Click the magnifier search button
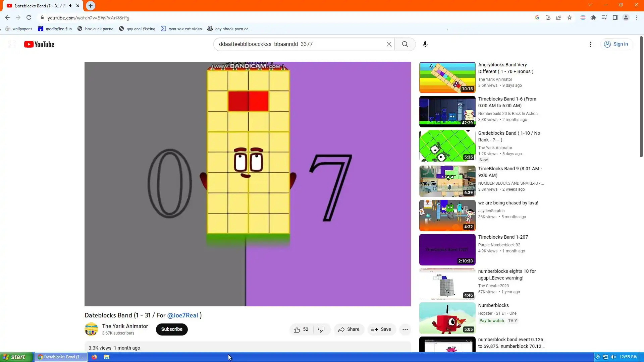The image size is (644, 362). (405, 44)
